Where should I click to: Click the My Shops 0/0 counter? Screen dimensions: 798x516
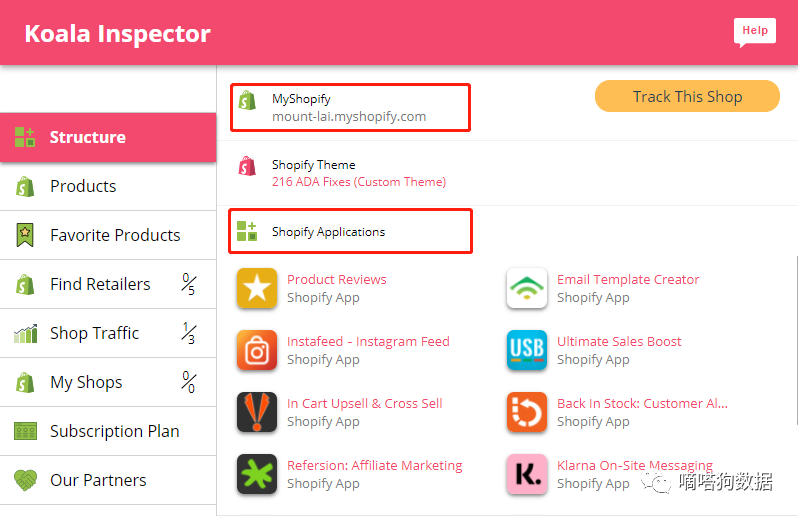pos(188,382)
